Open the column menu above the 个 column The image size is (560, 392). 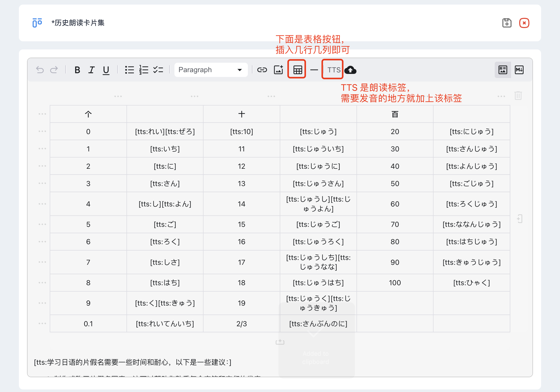118,96
